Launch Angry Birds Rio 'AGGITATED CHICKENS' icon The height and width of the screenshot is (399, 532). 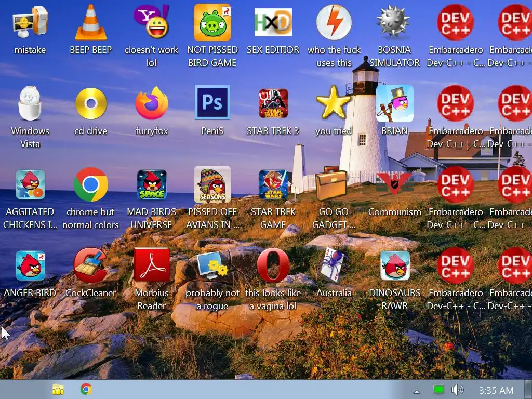coord(30,184)
